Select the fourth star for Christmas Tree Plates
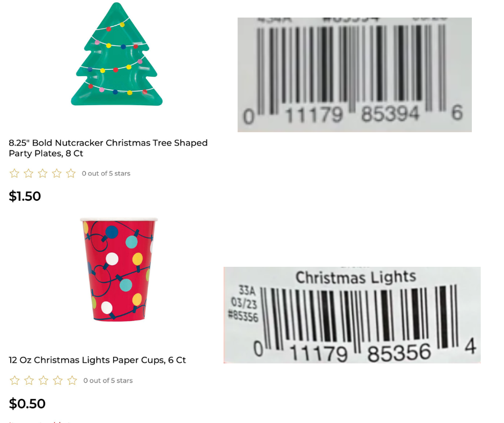The image size is (504, 423). coord(56,173)
